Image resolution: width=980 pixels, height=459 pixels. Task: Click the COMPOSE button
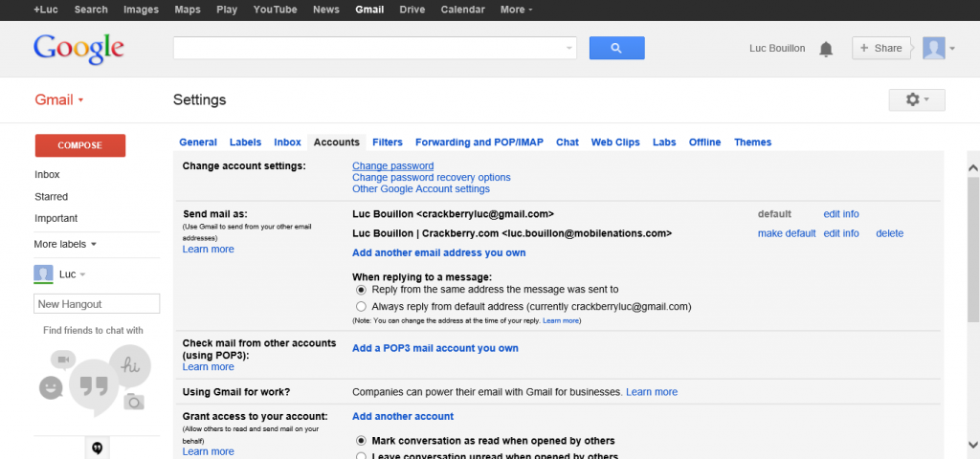tap(80, 145)
